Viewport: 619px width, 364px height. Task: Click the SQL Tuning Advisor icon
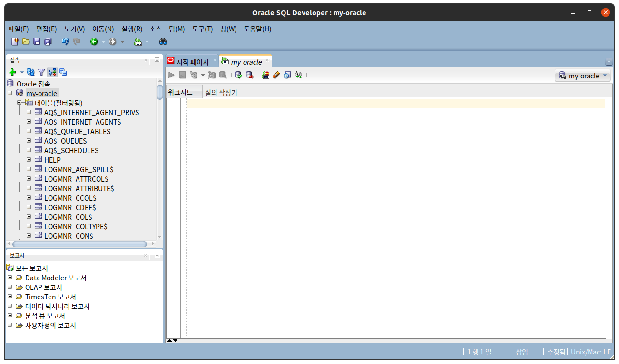click(223, 75)
